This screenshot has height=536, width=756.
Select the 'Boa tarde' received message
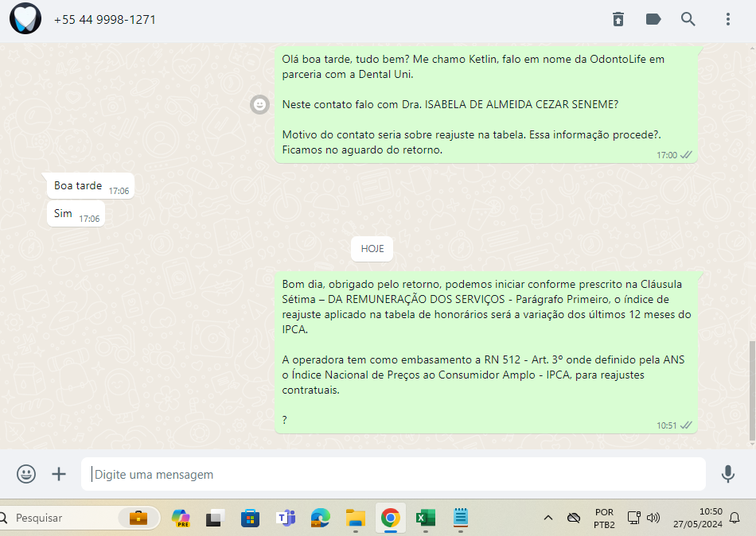pos(91,186)
